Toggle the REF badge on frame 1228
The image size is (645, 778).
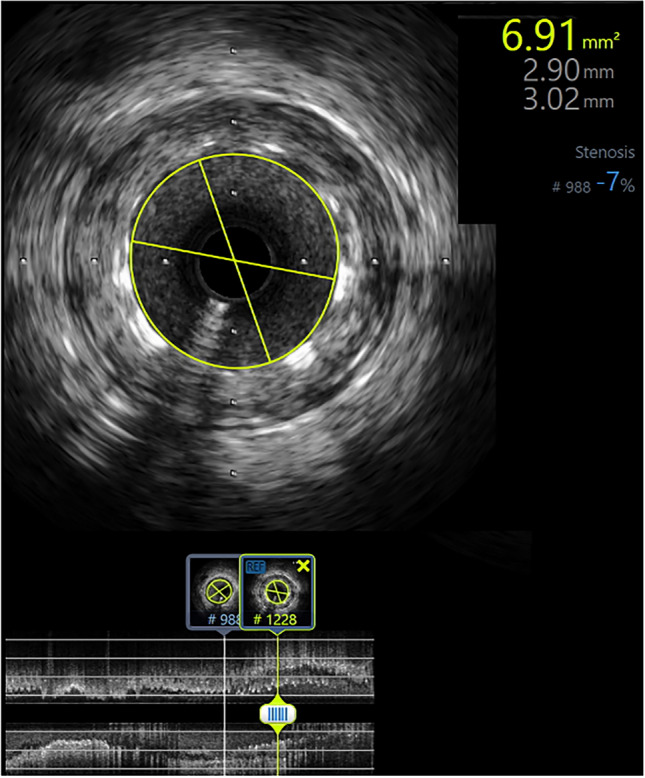coord(255,567)
